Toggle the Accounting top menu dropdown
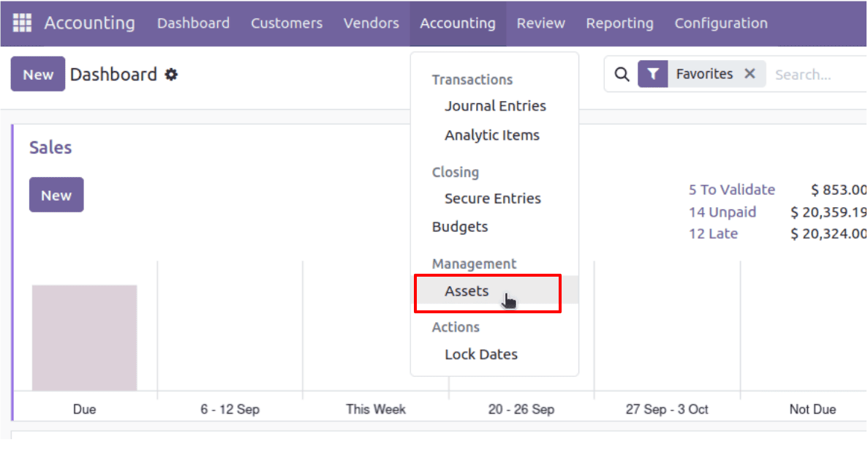Image resolution: width=868 pixels, height=456 pixels. pos(458,23)
